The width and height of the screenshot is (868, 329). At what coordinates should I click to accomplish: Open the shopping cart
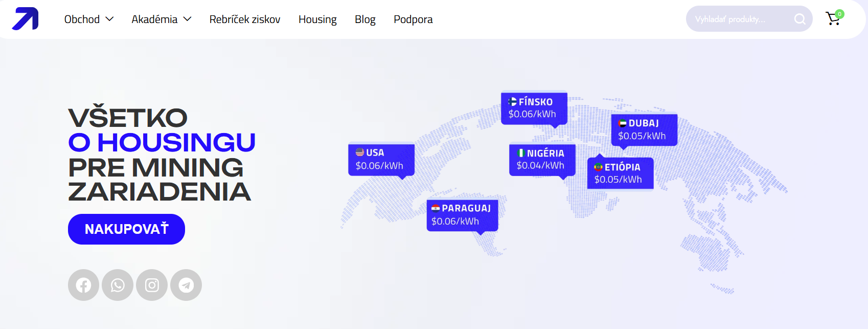click(833, 19)
